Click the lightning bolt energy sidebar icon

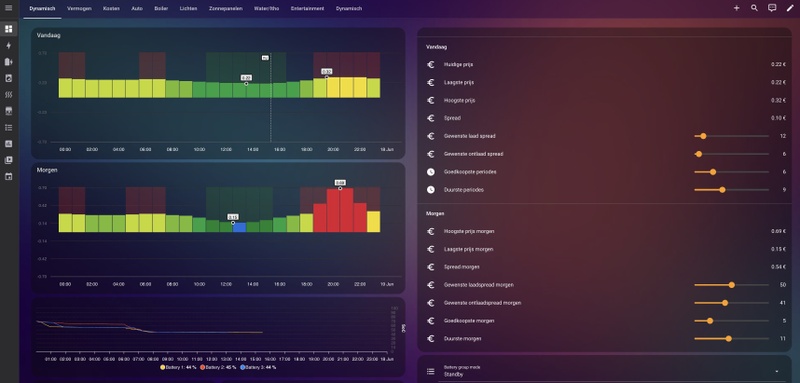(x=8, y=45)
